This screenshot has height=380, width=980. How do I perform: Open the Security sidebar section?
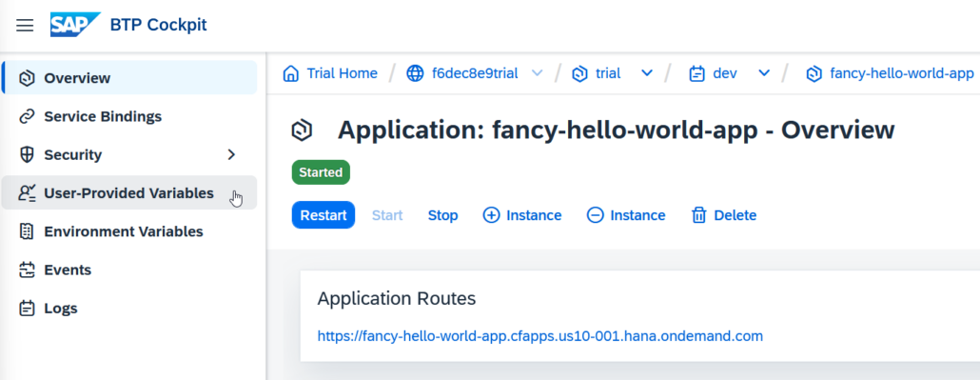[129, 154]
